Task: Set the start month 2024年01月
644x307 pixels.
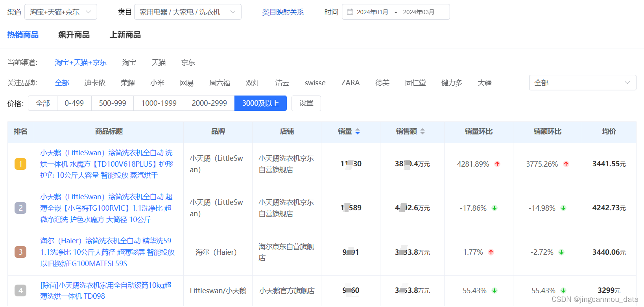Action: (x=372, y=12)
